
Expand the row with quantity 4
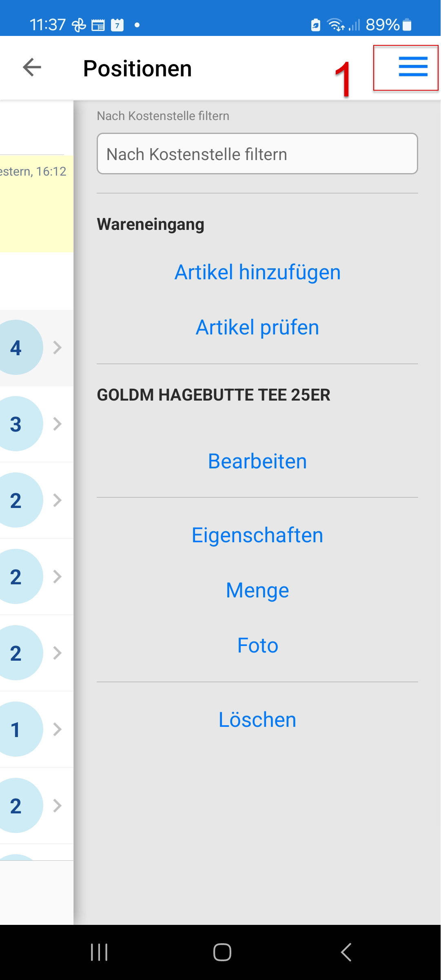click(x=58, y=347)
